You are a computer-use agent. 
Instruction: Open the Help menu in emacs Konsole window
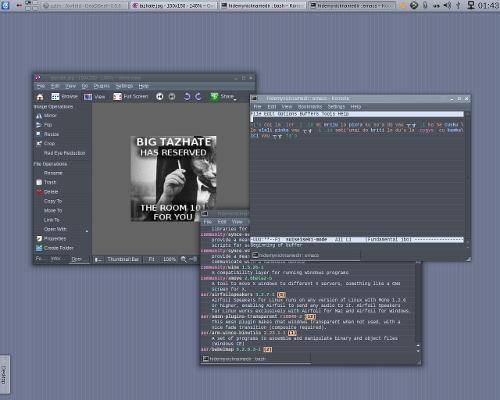356,107
